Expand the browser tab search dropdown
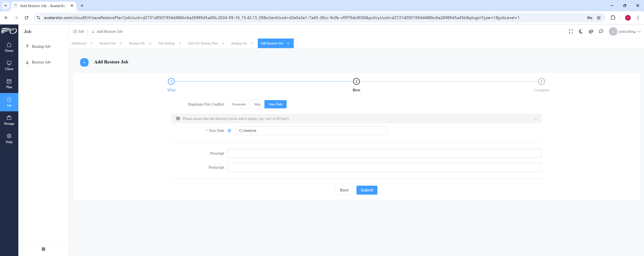Viewport: 644px width, 256px height. tap(5, 6)
